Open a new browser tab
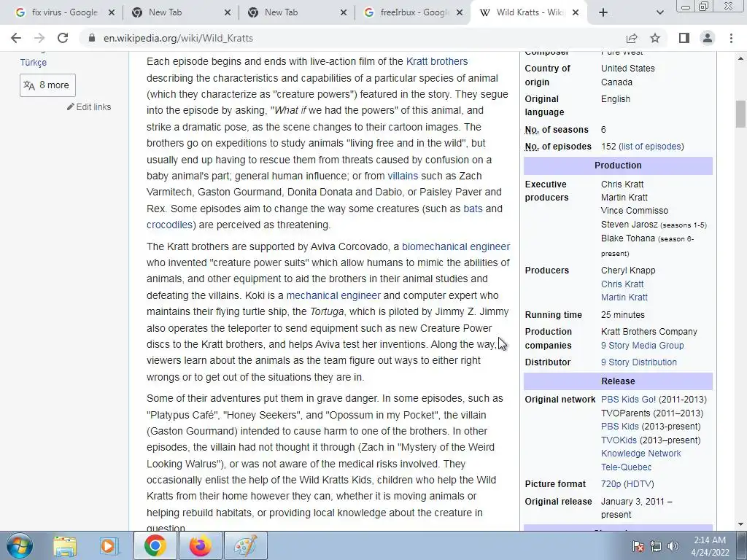Screen dimensions: 747x560 [603, 13]
